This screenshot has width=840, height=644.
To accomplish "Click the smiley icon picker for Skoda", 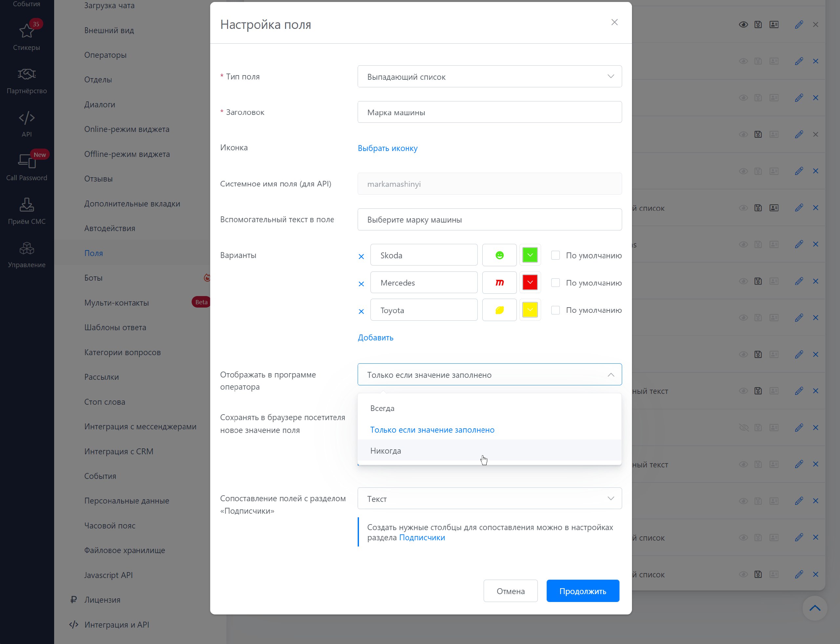I will click(499, 255).
